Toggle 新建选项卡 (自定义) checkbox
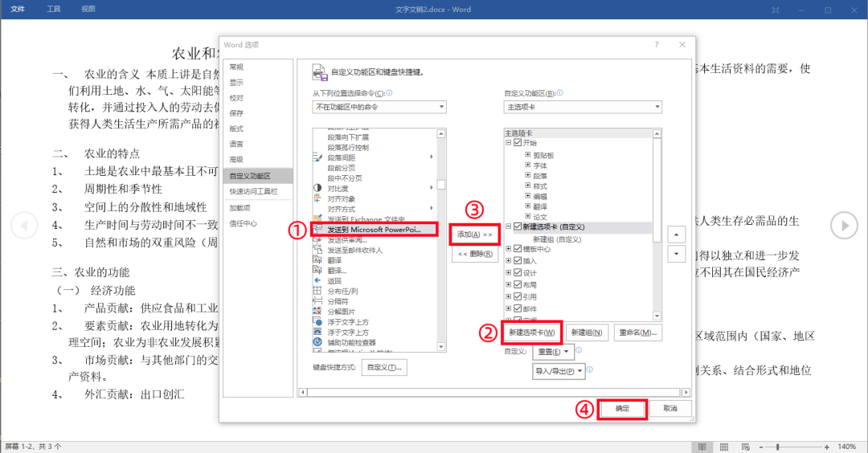Viewport: 868px width, 453px height. click(518, 226)
